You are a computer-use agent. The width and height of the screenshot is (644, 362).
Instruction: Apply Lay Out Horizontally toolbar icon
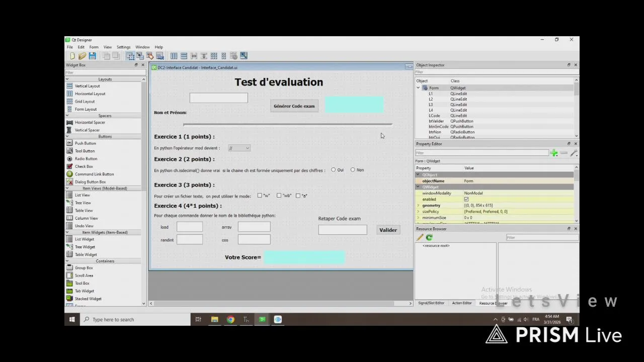coord(174,56)
